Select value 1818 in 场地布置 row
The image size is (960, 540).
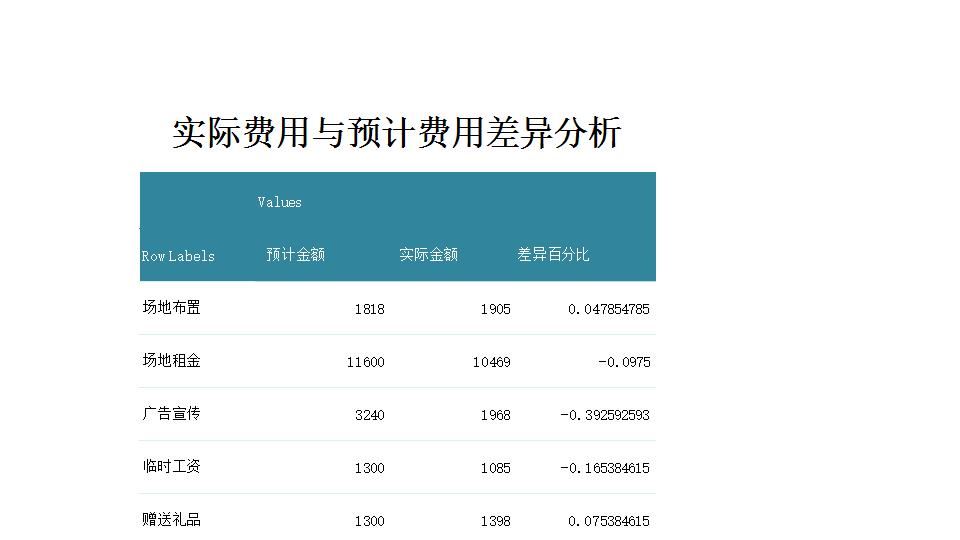point(369,309)
